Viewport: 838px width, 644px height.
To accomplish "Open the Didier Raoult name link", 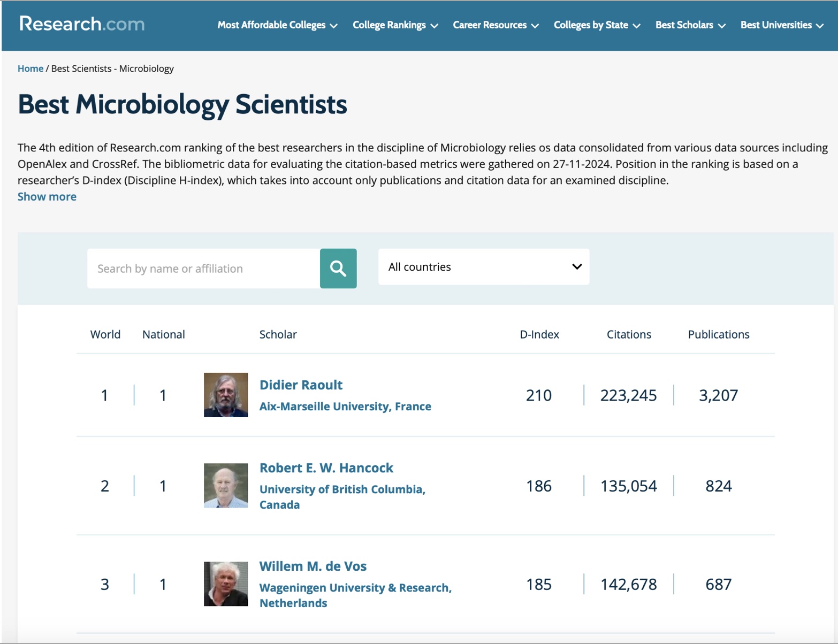I will coord(301,385).
